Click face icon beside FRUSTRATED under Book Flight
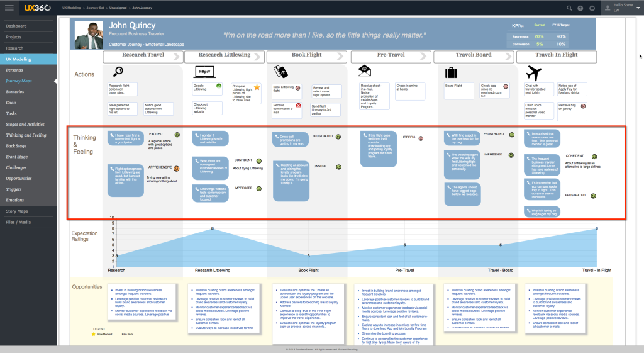Screen dimensions: 644x353 [338, 137]
